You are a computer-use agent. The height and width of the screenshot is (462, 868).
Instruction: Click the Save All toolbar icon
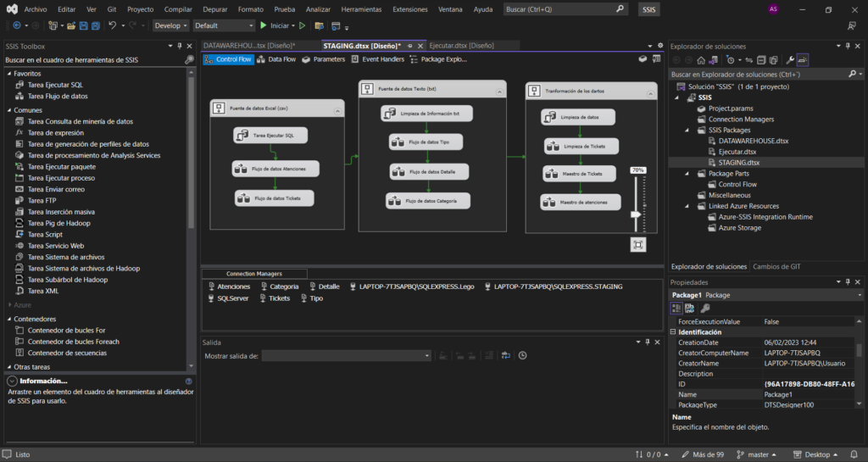(x=96, y=25)
